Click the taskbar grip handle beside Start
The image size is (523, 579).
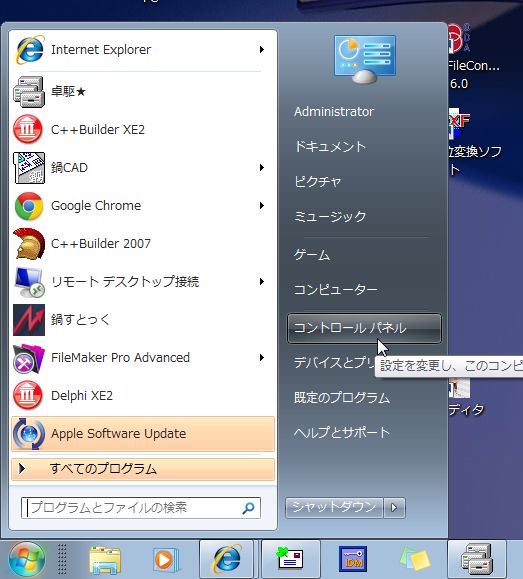tap(62, 559)
